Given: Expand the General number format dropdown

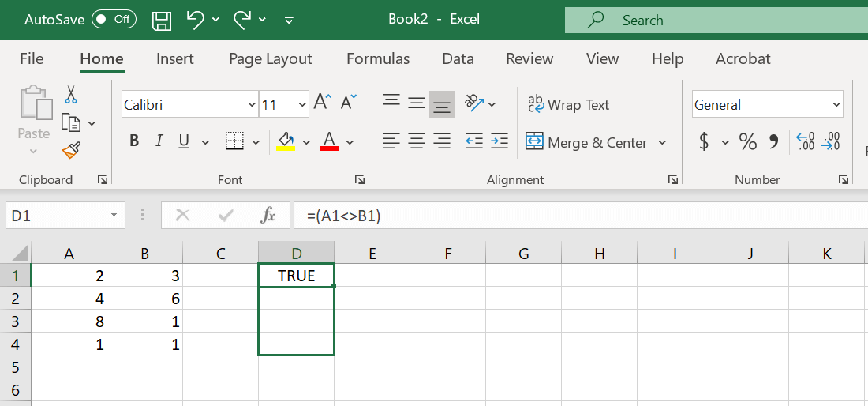Looking at the screenshot, I should pyautogui.click(x=836, y=104).
